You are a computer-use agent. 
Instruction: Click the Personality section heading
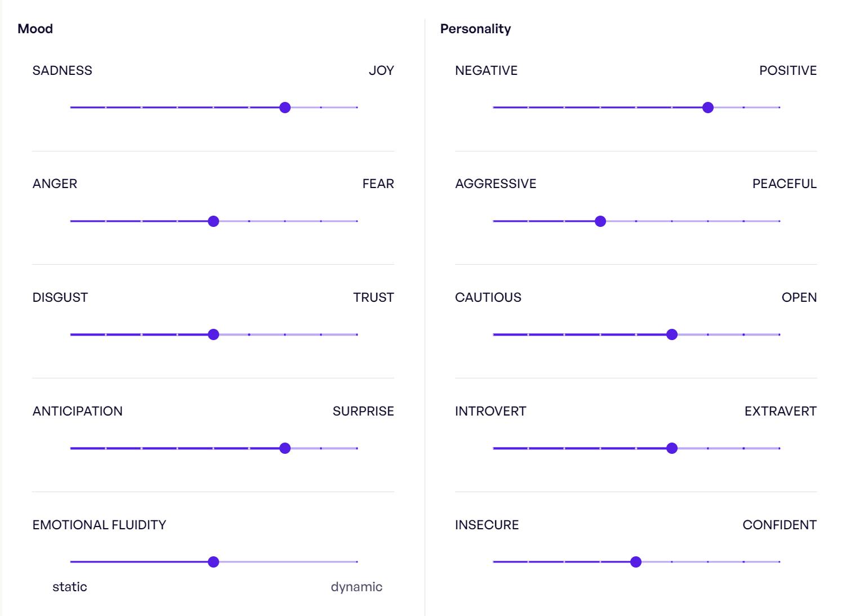[475, 29]
